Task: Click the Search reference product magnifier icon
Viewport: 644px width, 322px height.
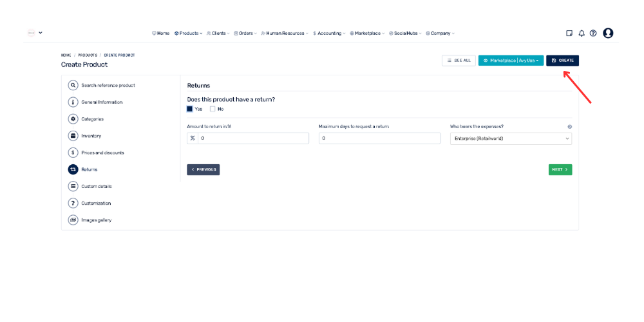Action: [x=73, y=85]
